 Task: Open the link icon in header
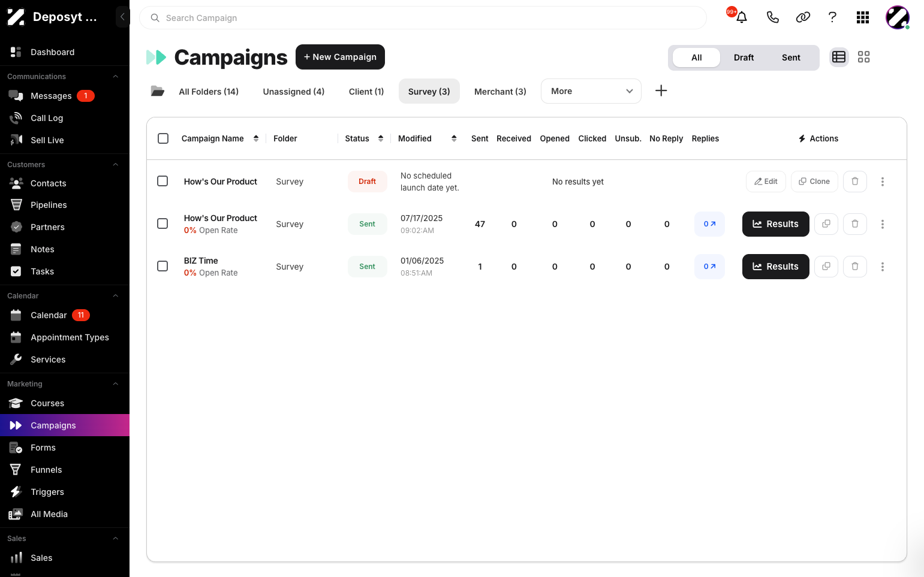click(x=803, y=17)
